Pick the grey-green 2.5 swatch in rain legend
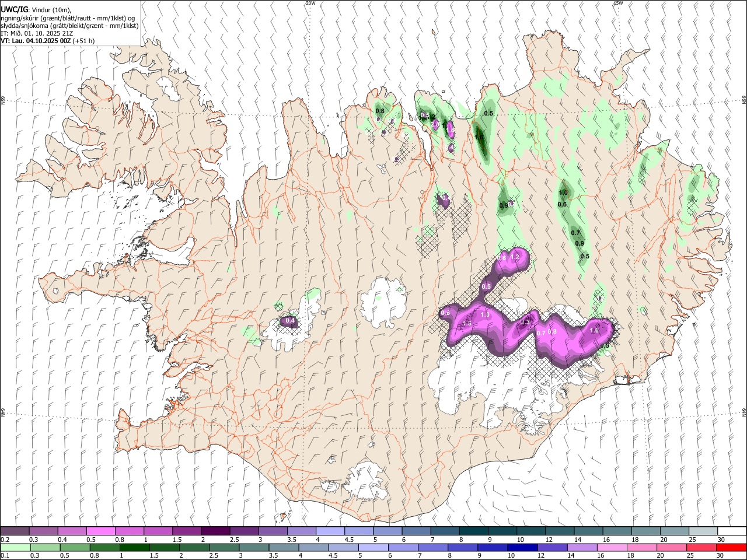Image resolution: width=747 pixels, height=560 pixels. click(224, 547)
